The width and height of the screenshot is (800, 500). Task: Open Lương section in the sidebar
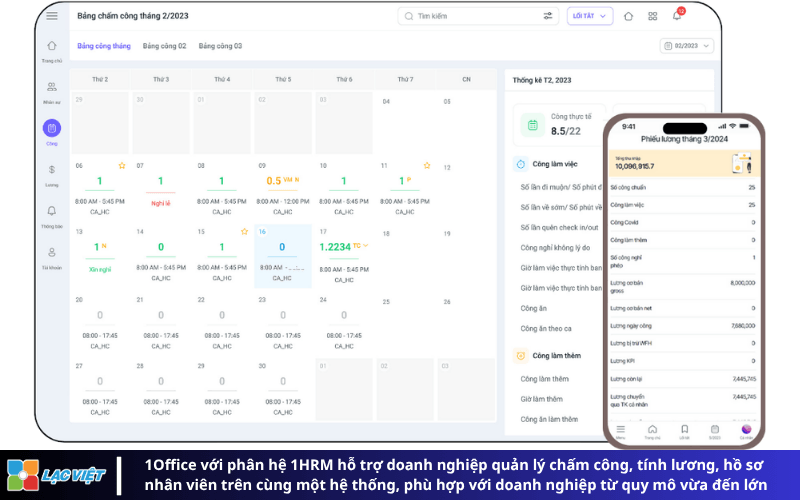pos(52,175)
